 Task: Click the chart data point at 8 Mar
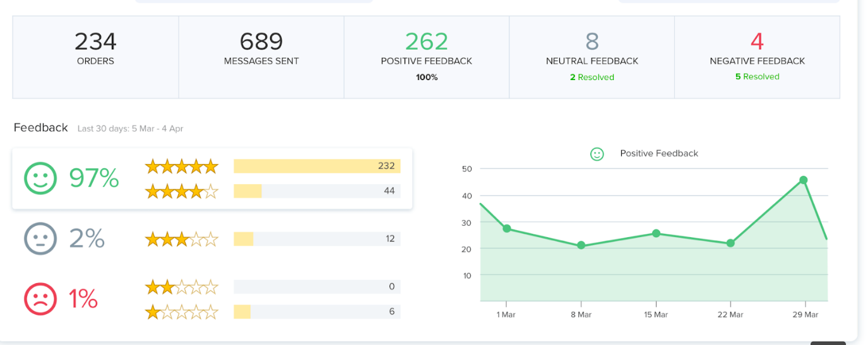tap(581, 245)
